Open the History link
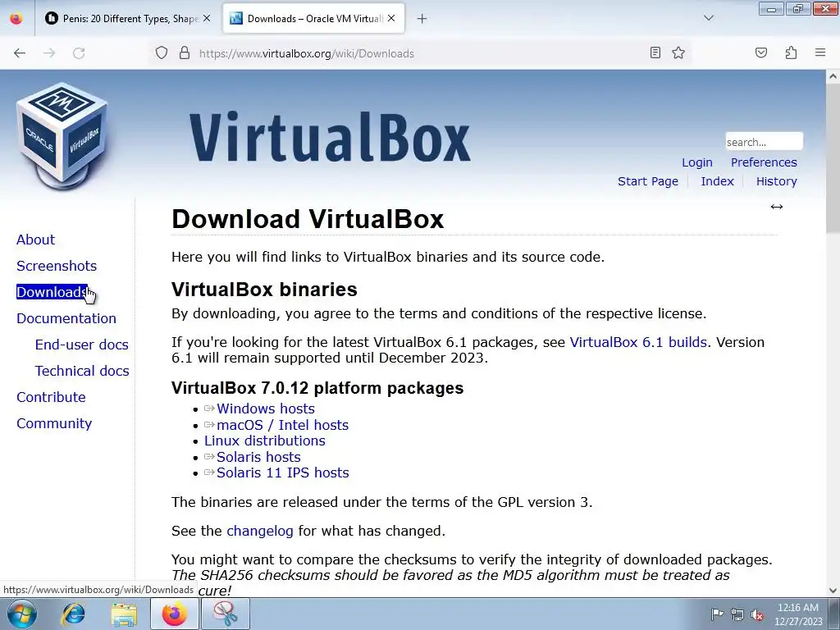The width and height of the screenshot is (840, 630). [776, 181]
